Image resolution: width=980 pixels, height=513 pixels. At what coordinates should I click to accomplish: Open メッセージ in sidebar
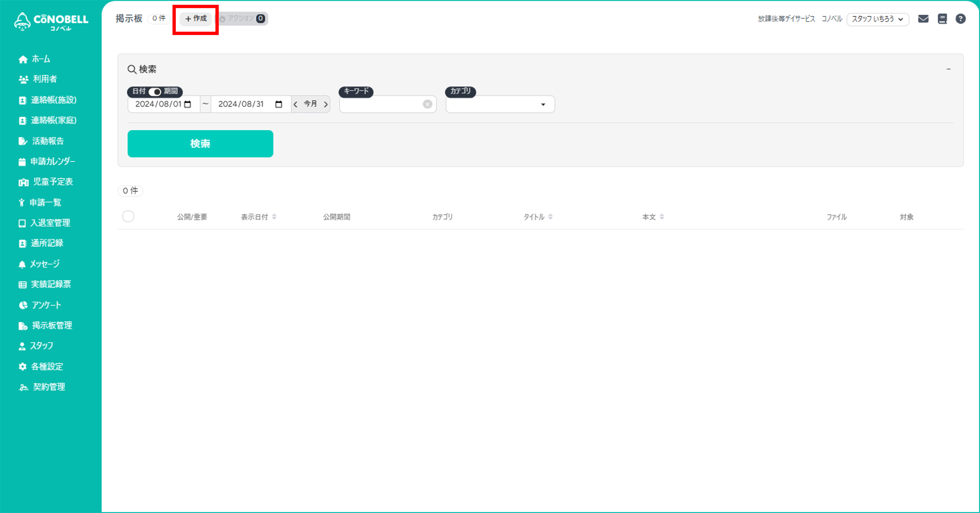click(x=39, y=264)
